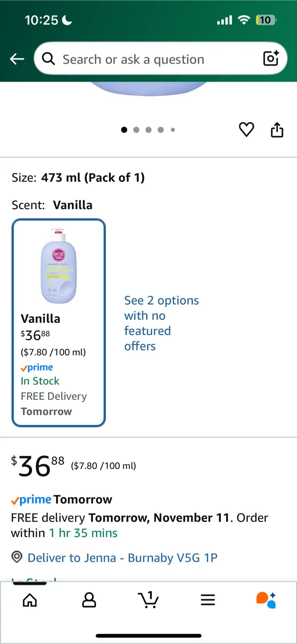Image resolution: width=297 pixels, height=644 pixels.
Task: Tap the magnifying glass search icon
Action: (x=48, y=59)
